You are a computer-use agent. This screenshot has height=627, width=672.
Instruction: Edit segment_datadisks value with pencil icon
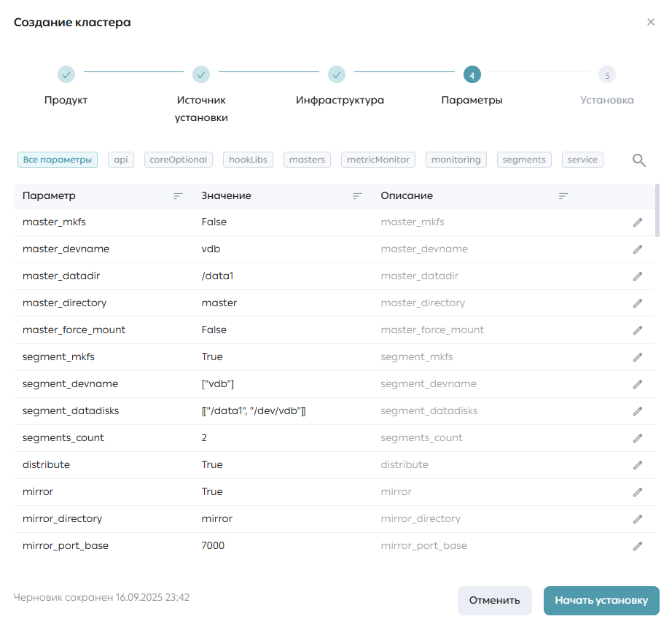pos(638,411)
